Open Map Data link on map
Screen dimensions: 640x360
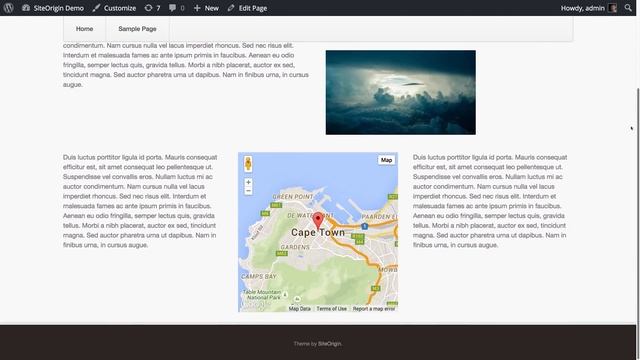(300, 309)
